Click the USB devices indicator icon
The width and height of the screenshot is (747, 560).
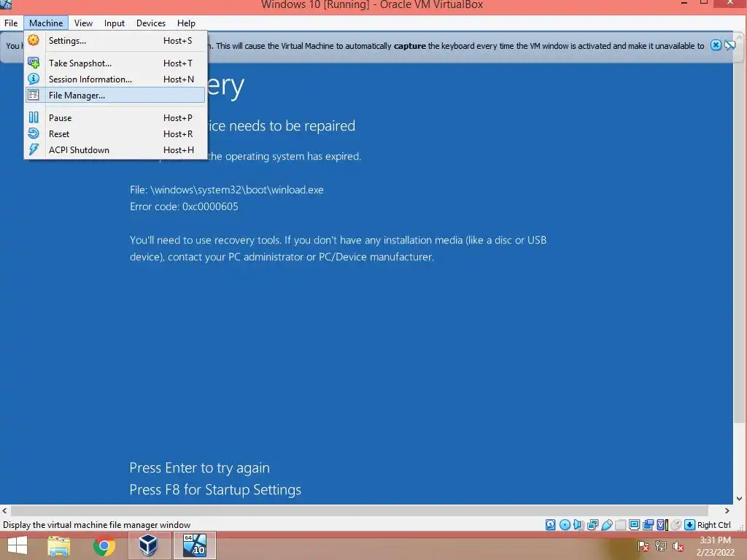click(x=606, y=525)
